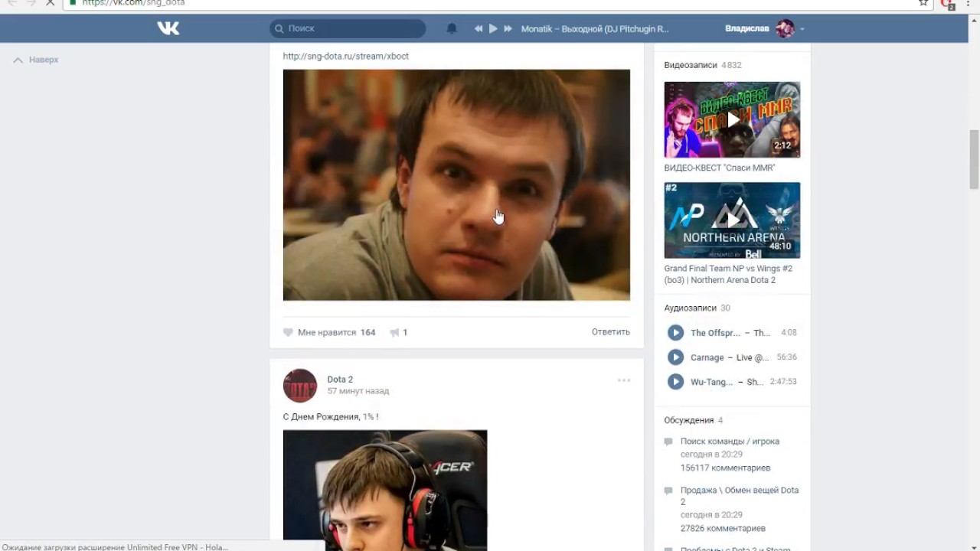Open post options three-dot menu

pos(624,380)
